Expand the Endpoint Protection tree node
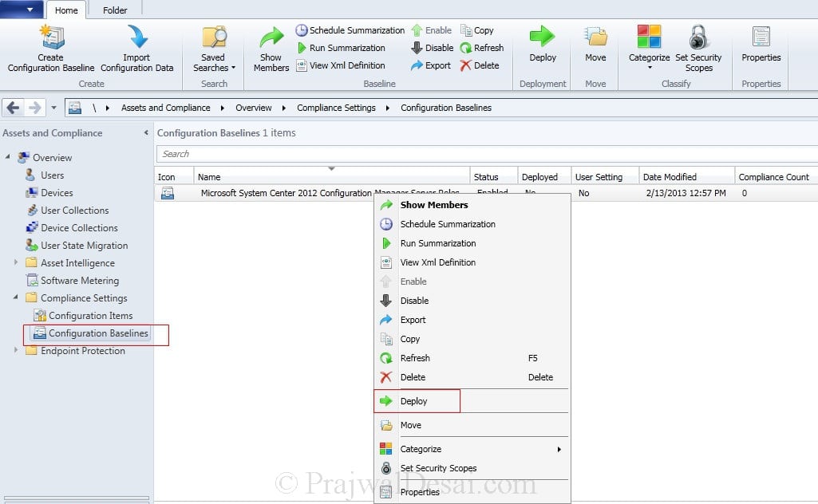 coord(16,350)
